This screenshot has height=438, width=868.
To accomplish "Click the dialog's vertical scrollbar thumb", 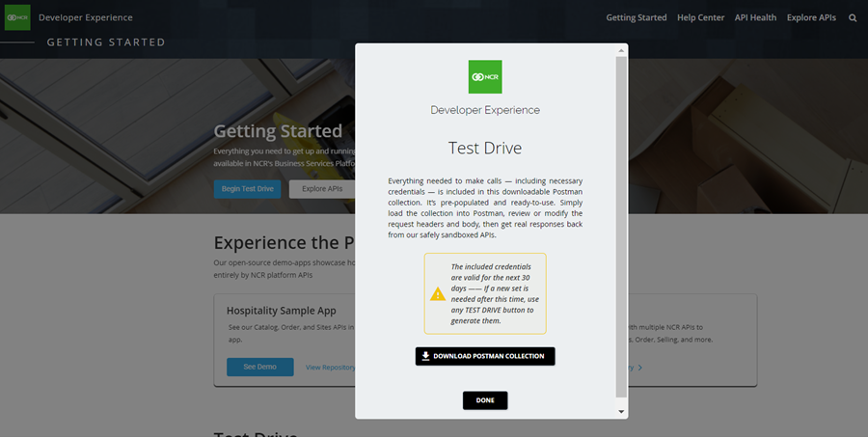I will [621, 226].
